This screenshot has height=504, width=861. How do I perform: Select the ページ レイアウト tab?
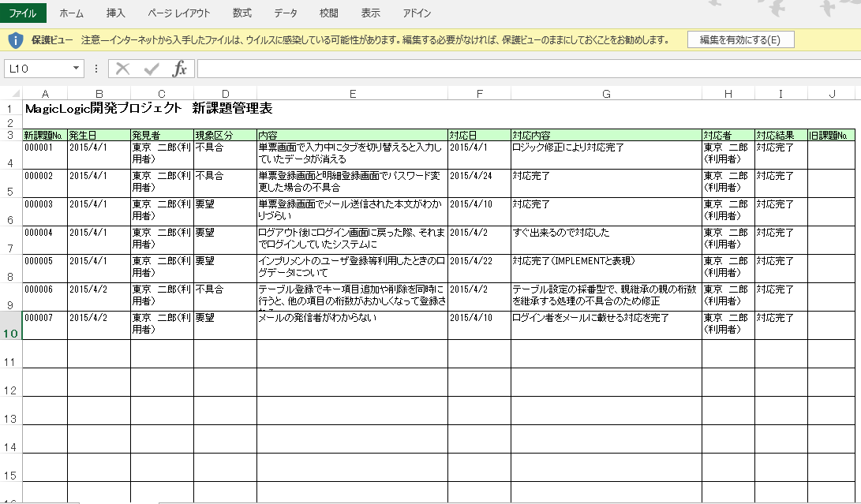pyautogui.click(x=179, y=13)
